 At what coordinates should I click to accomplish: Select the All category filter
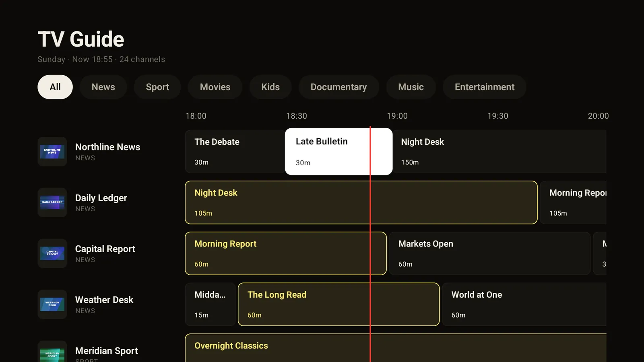tap(55, 87)
